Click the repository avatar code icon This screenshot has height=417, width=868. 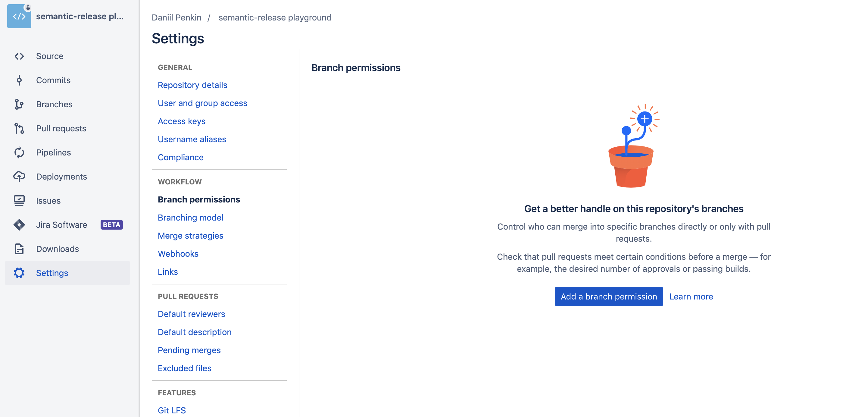[x=19, y=16]
